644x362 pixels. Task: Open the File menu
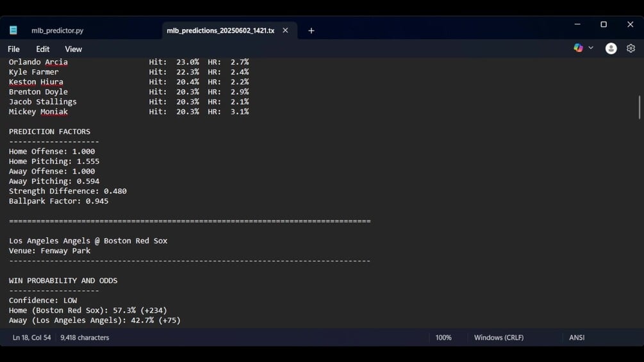(13, 49)
